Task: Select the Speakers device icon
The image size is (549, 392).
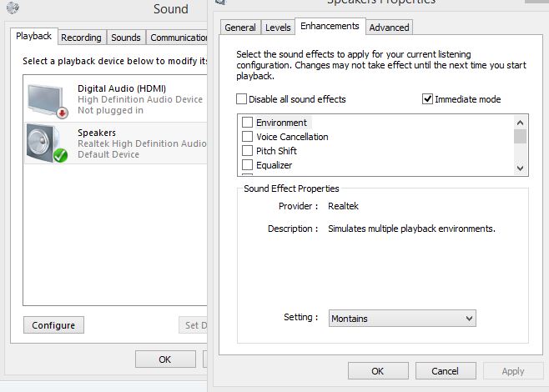Action: coord(47,143)
